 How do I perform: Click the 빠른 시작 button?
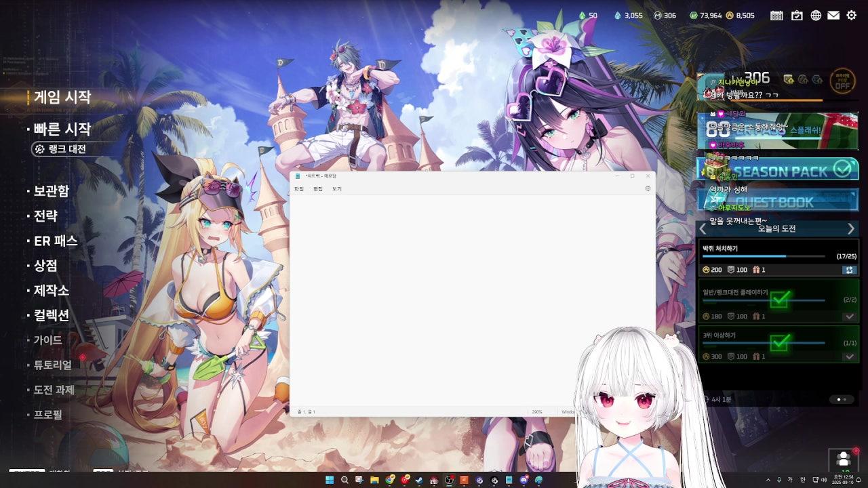coord(62,129)
